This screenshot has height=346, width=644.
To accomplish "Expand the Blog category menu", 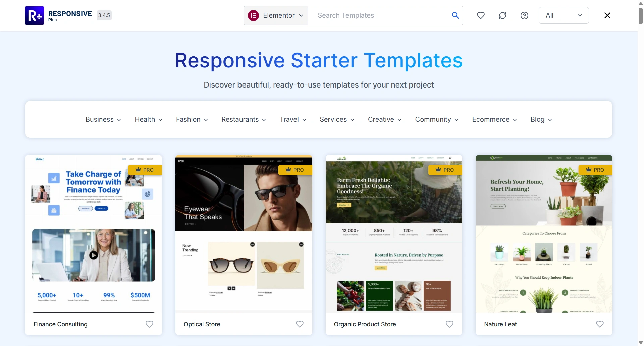I will 541,119.
